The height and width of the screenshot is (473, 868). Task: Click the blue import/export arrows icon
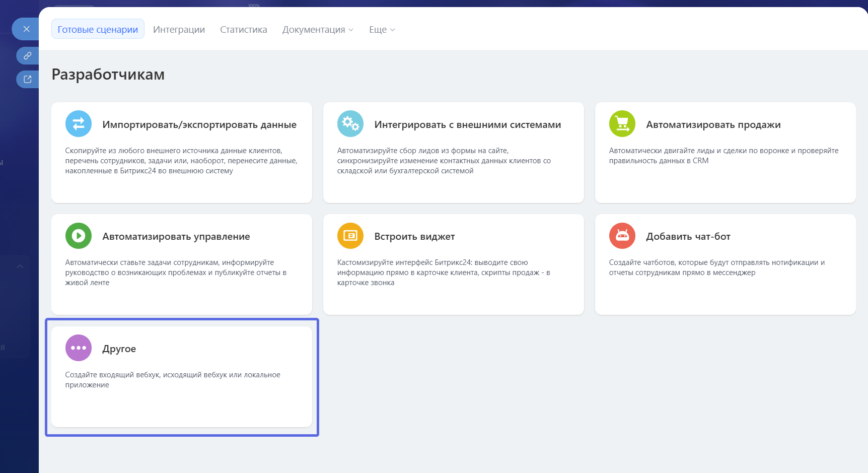[x=79, y=124]
